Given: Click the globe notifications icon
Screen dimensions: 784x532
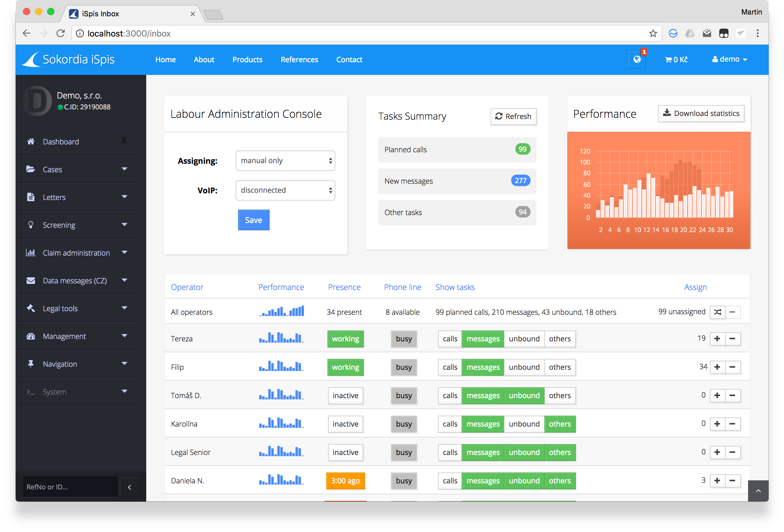Looking at the screenshot, I should tap(637, 60).
